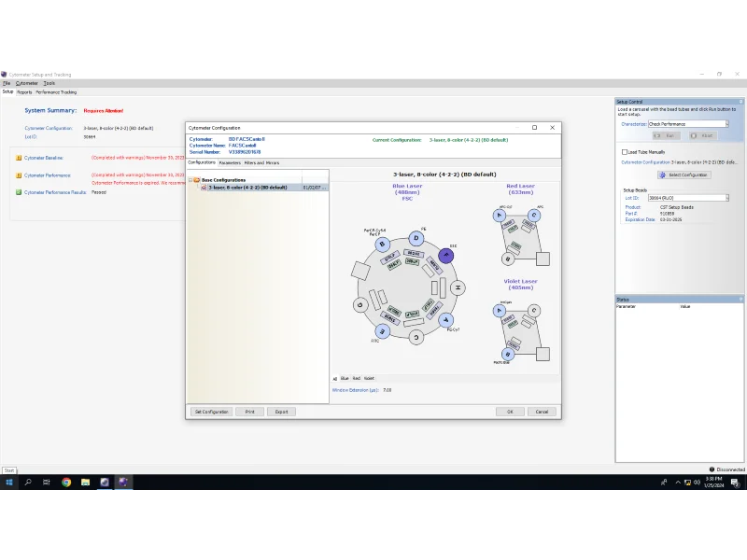The width and height of the screenshot is (747, 560).
Task: Click the square slot on the Violet Laser trigon
Action: 543,355
